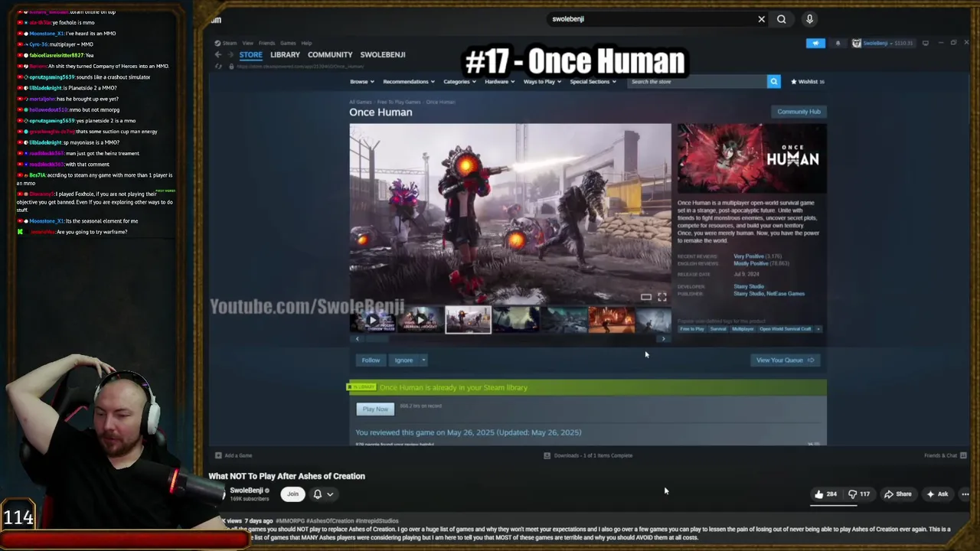Image resolution: width=980 pixels, height=551 pixels.
Task: Click the YouTube Join button
Action: click(x=292, y=494)
